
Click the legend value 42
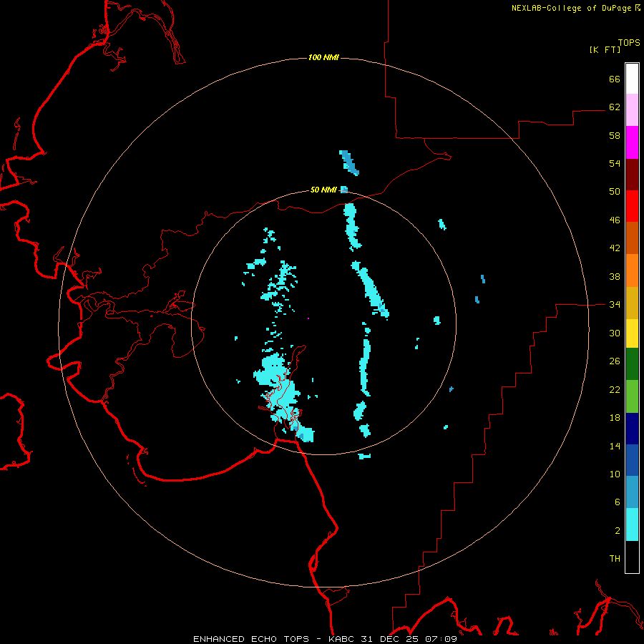(x=615, y=248)
